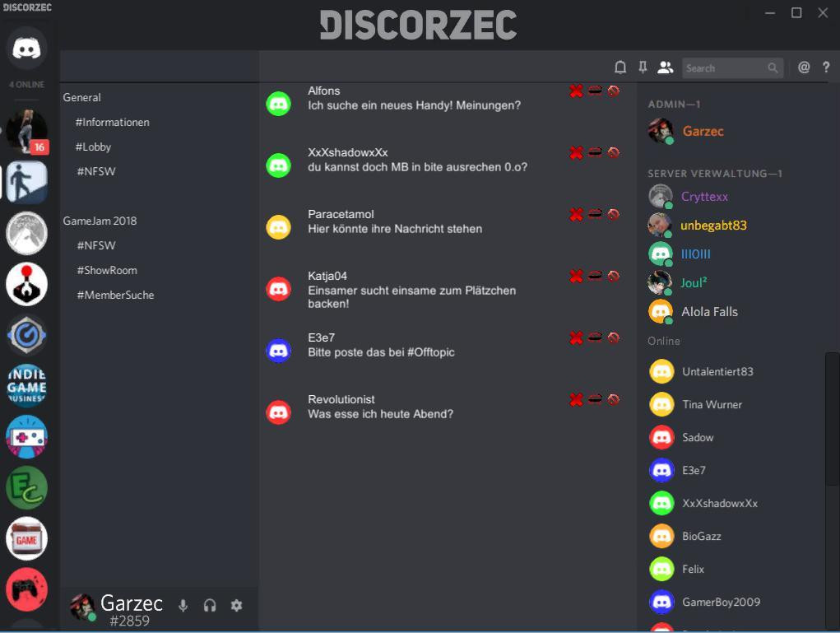Delete Katja04's message with red X
The height and width of the screenshot is (633, 840).
point(576,276)
